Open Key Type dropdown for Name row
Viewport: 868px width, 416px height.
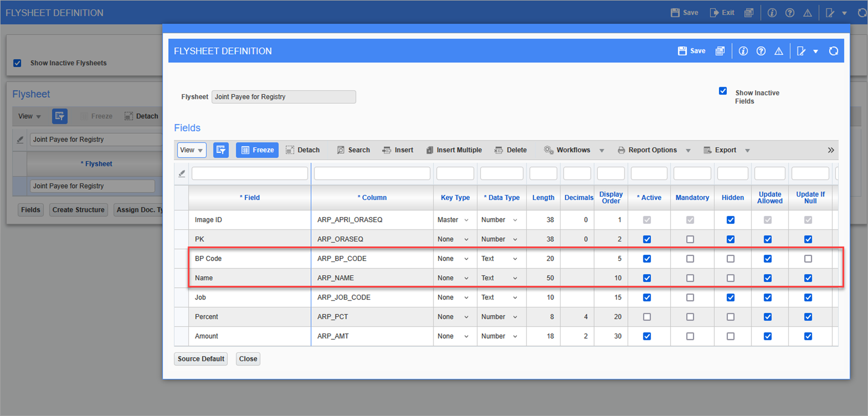(x=467, y=278)
